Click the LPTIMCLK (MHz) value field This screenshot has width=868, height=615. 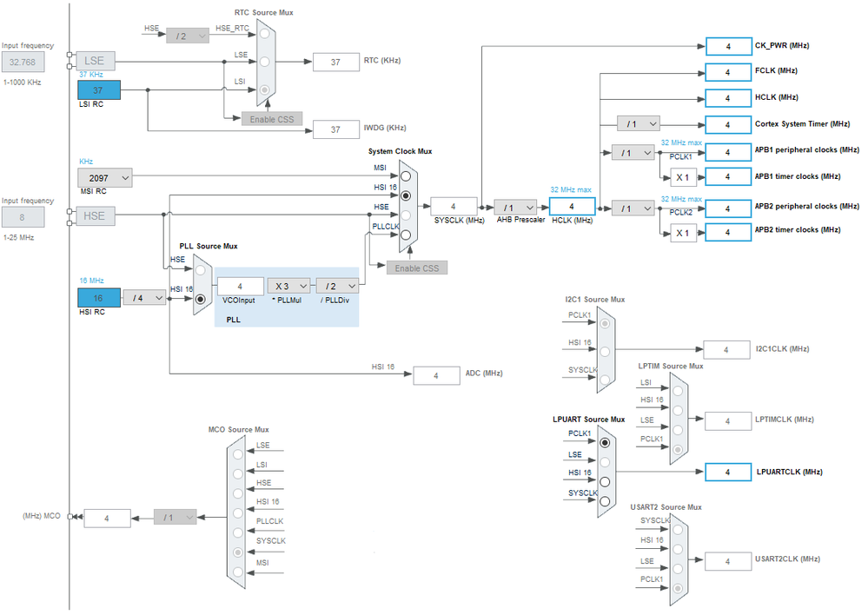[728, 420]
